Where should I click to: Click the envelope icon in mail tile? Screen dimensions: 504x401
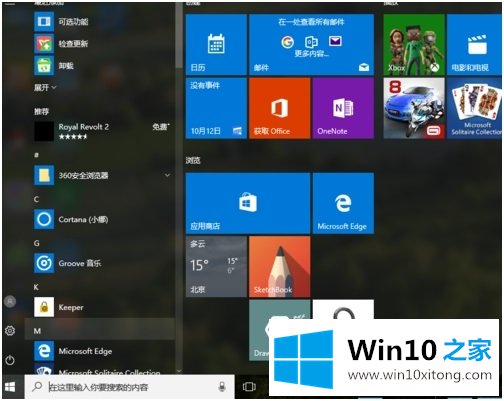pos(335,41)
